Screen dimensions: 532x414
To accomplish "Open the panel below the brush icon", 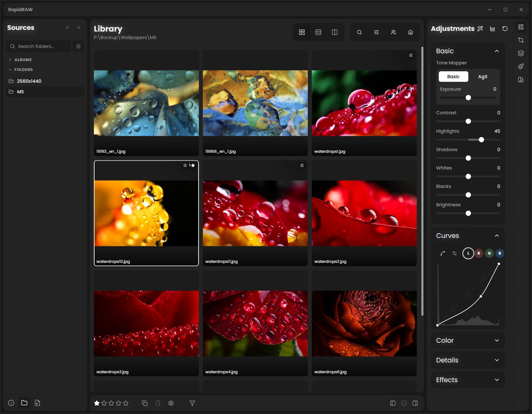I will [x=521, y=80].
